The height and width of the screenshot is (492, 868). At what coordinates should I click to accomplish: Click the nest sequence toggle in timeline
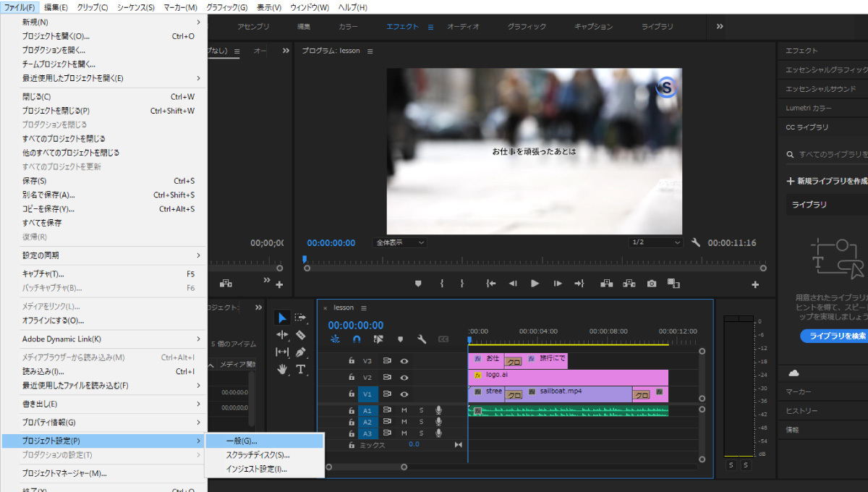click(x=335, y=339)
